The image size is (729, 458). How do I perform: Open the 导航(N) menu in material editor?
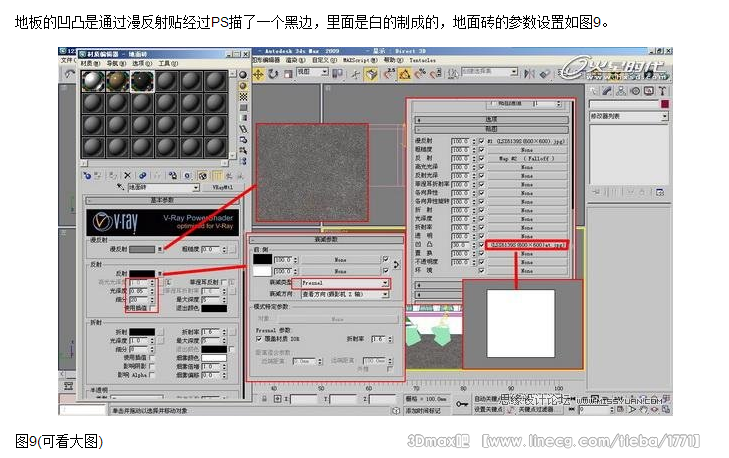116,63
